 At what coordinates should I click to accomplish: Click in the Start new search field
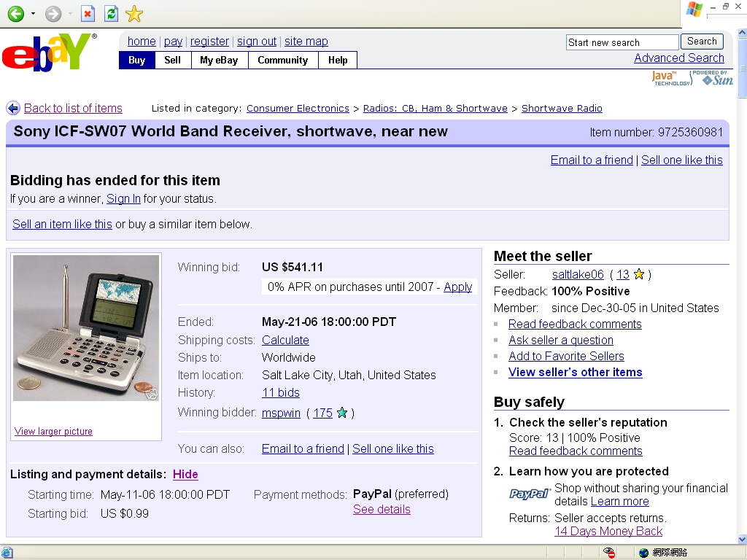tap(622, 42)
